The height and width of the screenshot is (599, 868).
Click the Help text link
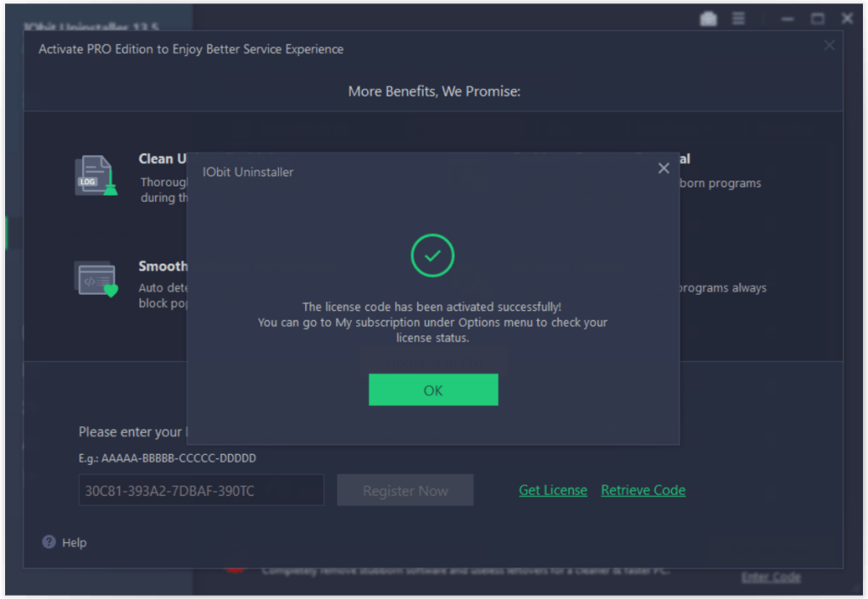(75, 542)
